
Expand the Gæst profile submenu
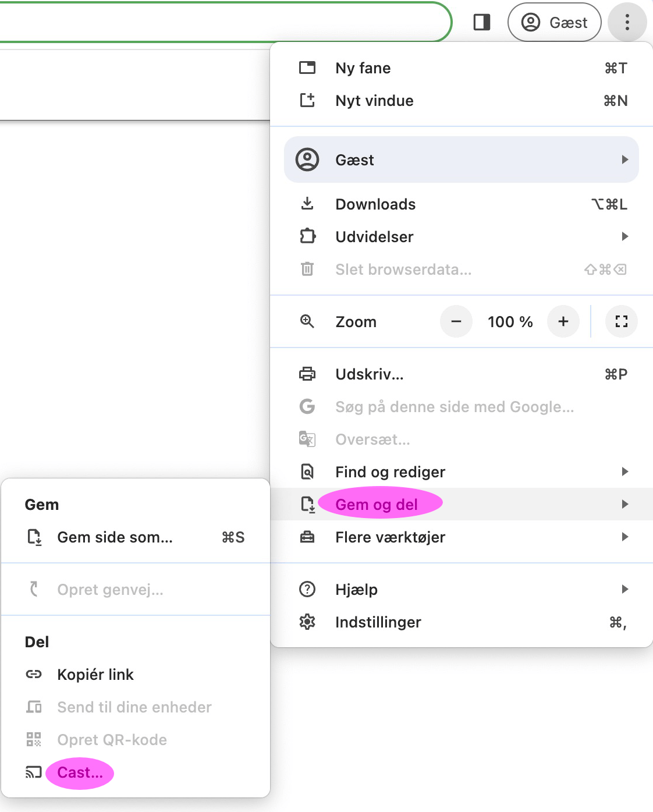point(624,159)
